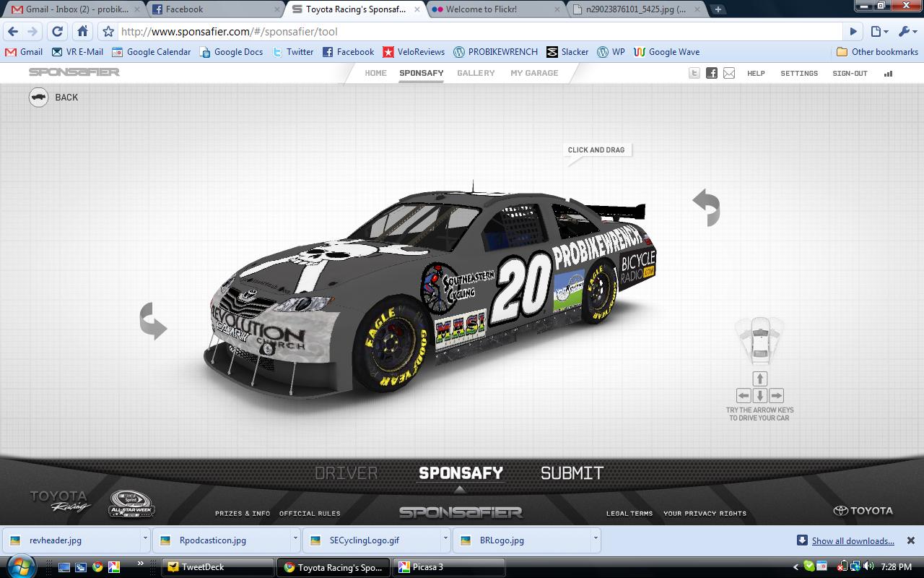
Task: Share via the Facebook icon in Sponsafier header
Action: pyautogui.click(x=712, y=73)
